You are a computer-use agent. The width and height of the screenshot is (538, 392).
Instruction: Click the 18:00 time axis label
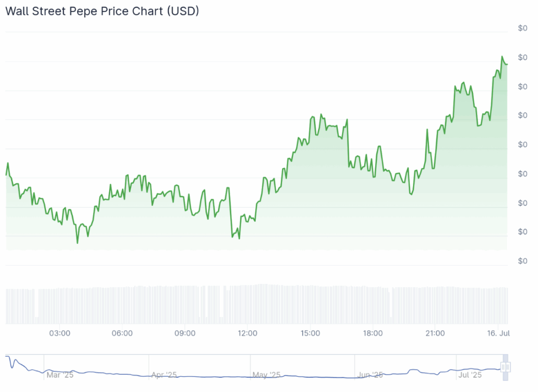coord(373,333)
